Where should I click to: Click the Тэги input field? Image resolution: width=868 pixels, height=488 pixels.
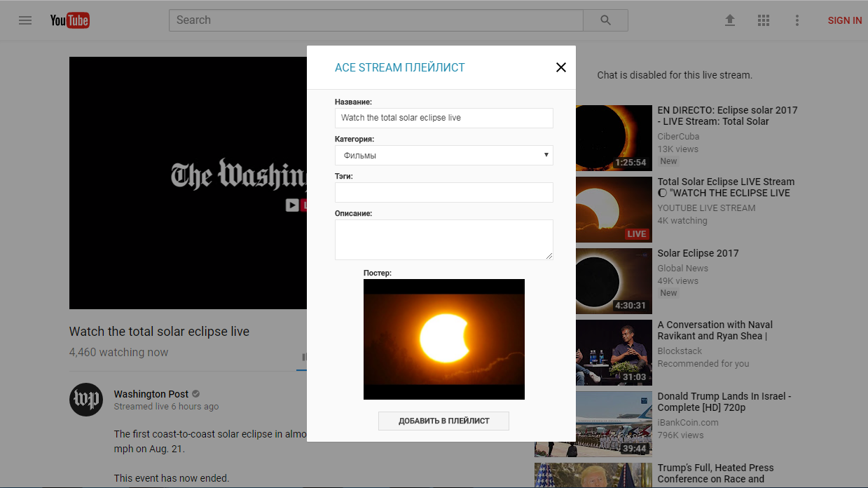coord(444,192)
